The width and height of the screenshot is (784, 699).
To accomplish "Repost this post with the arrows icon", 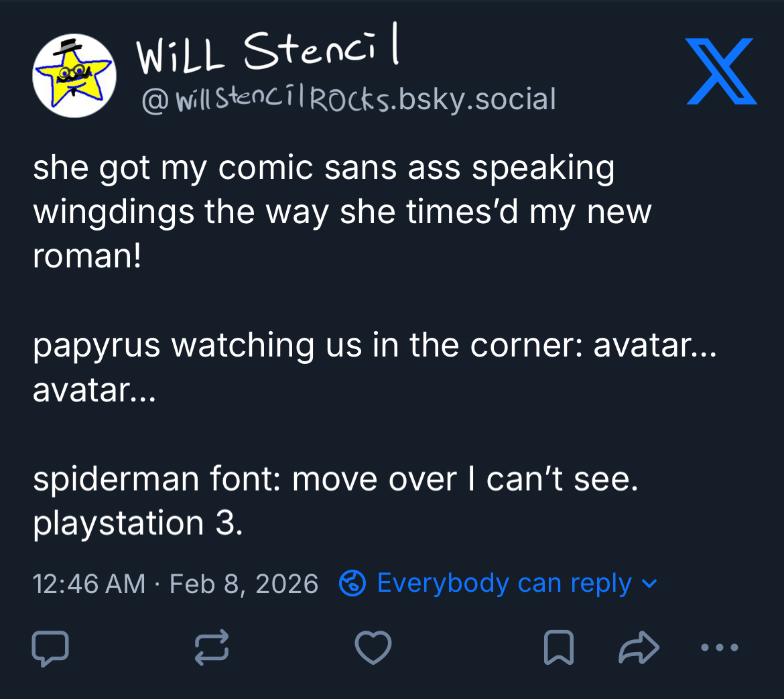I will [x=212, y=648].
